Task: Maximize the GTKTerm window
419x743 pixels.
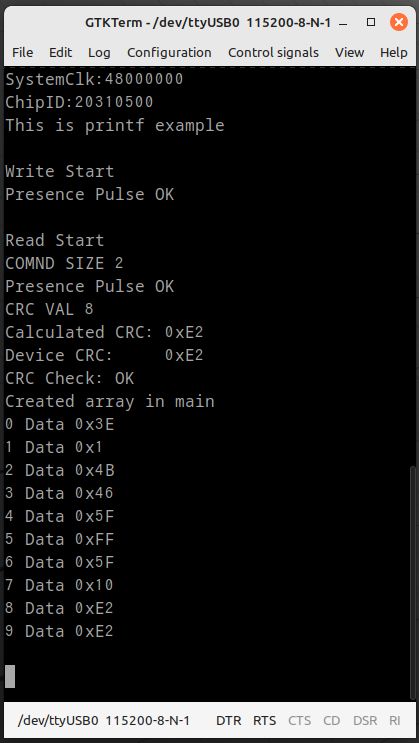Action: coord(371,22)
